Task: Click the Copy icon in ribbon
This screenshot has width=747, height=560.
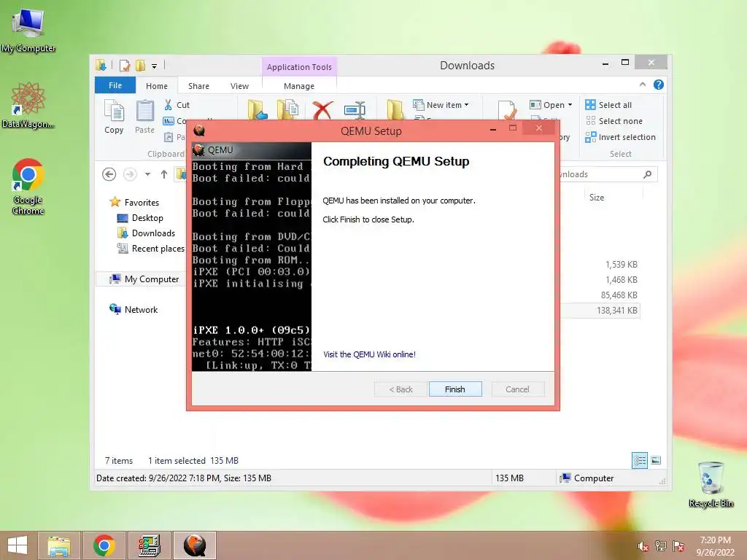Action: [114, 117]
